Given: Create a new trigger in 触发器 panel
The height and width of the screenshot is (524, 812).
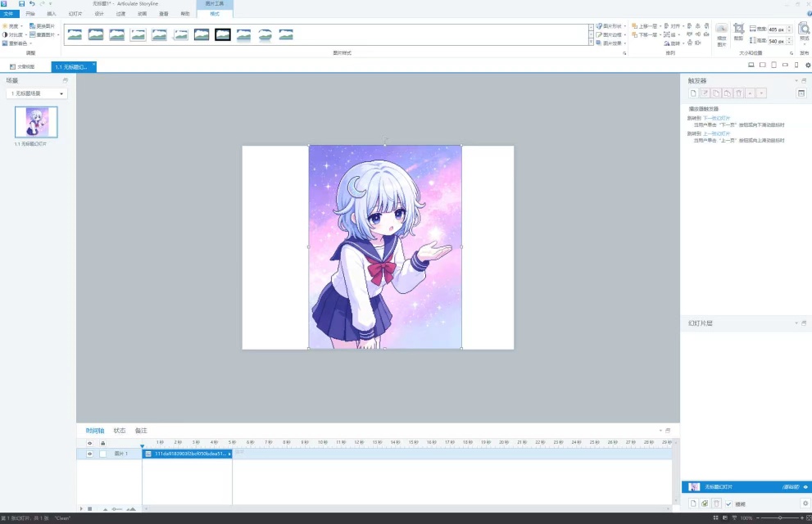Looking at the screenshot, I should coord(693,93).
